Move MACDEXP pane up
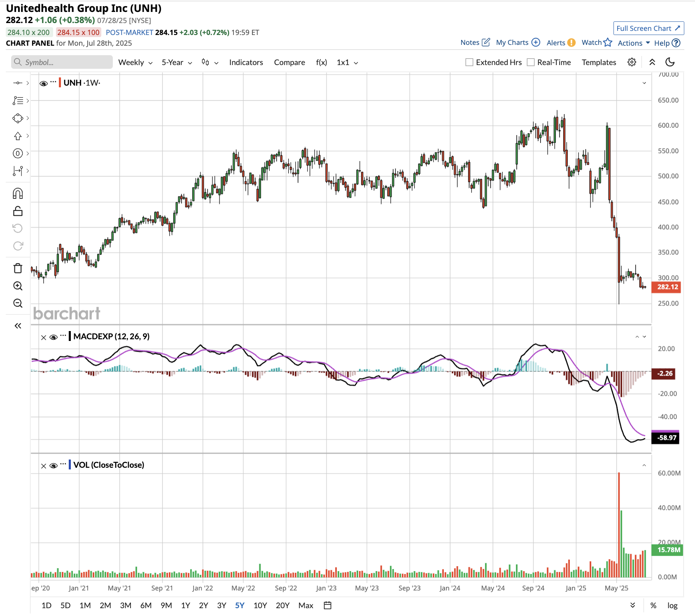The image size is (695, 616). tap(637, 337)
